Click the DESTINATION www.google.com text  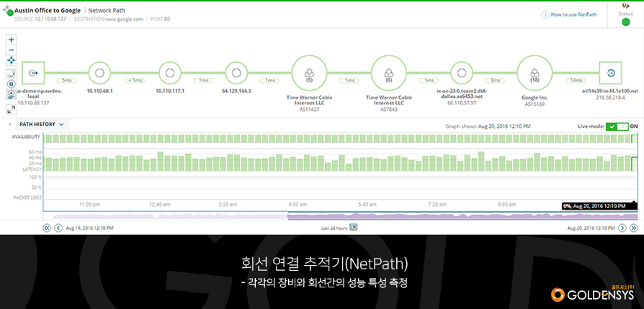(109, 19)
